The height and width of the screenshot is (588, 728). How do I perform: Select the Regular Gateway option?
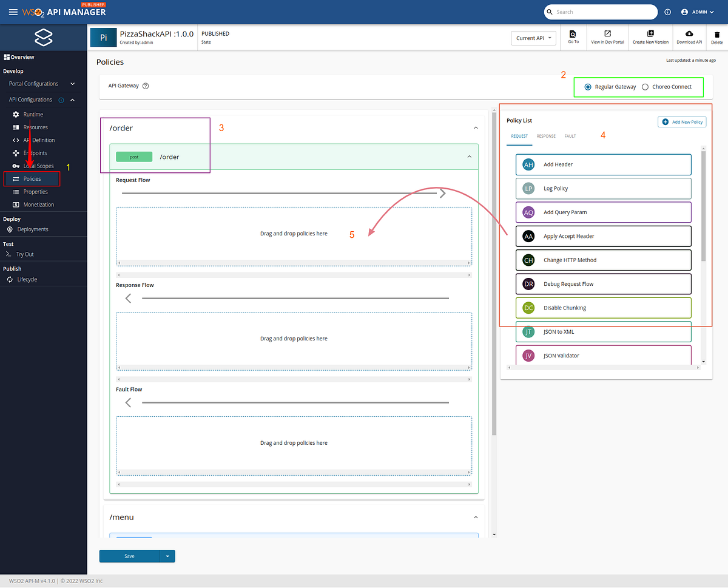pyautogui.click(x=588, y=86)
